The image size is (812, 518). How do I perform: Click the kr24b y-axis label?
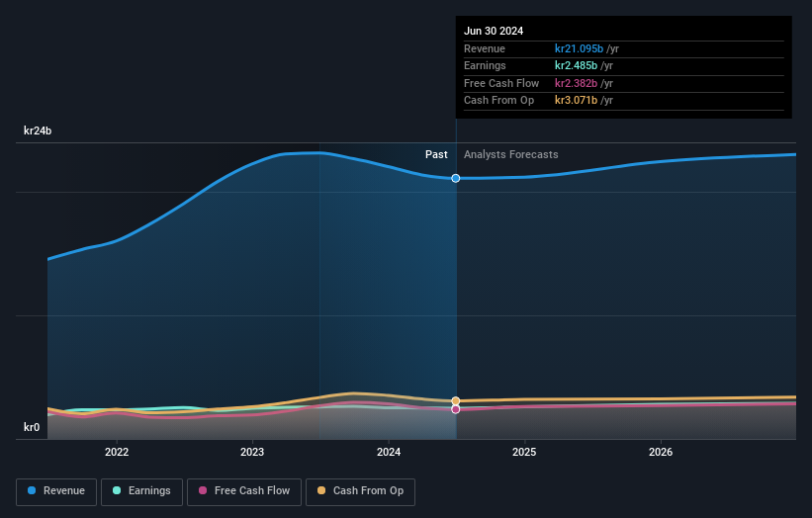38,130
